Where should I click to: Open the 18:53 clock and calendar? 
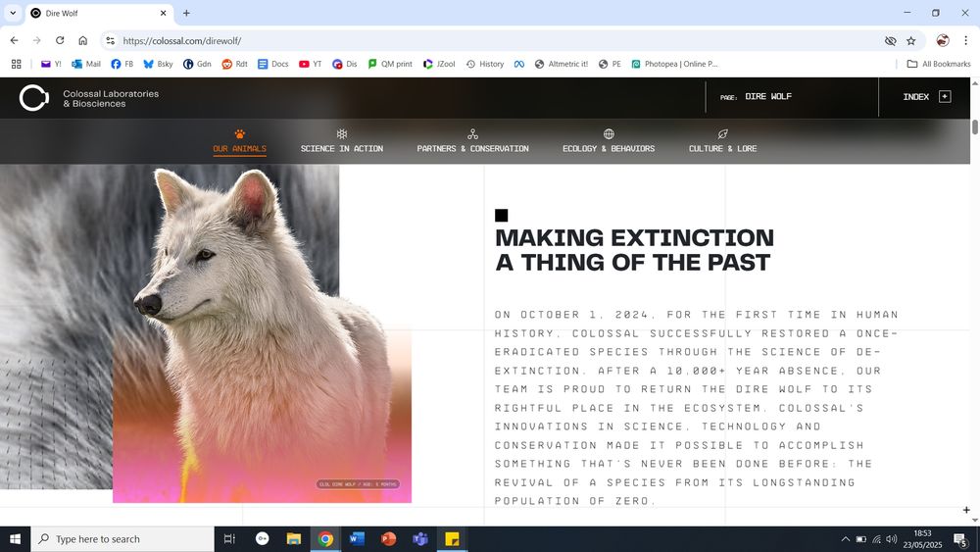tap(922, 539)
